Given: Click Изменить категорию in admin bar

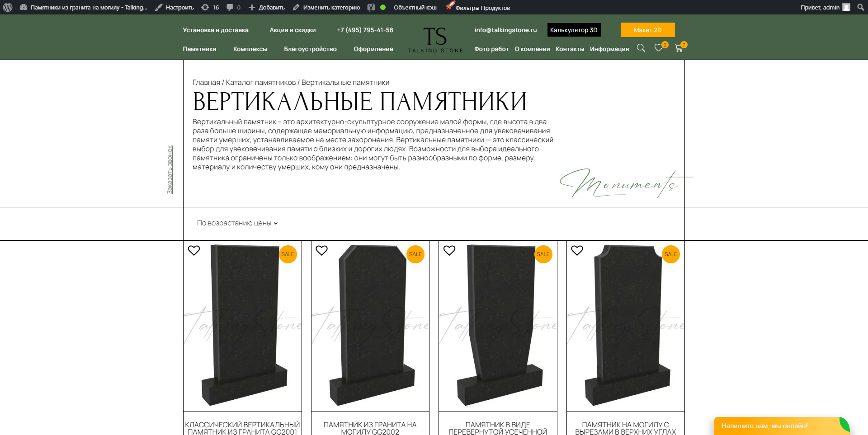Looking at the screenshot, I should point(326,7).
